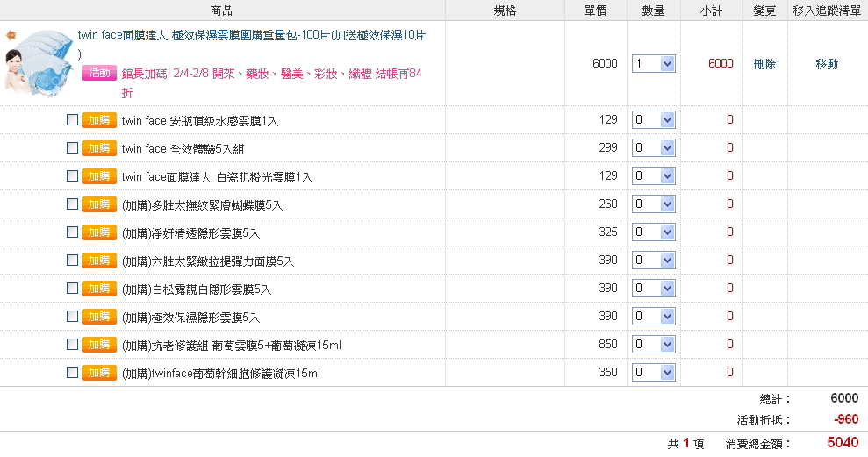Tick checkbox for 六胜太緊緻拉提彈力面膜5入

click(72, 260)
